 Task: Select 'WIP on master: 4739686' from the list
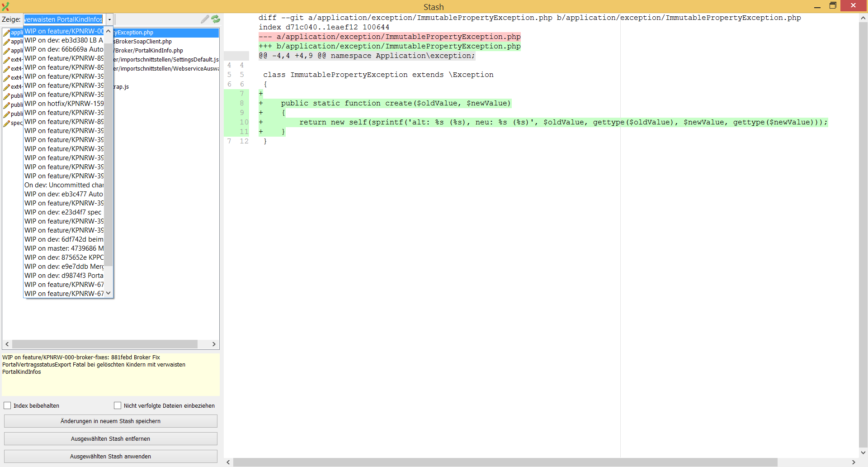tap(64, 248)
